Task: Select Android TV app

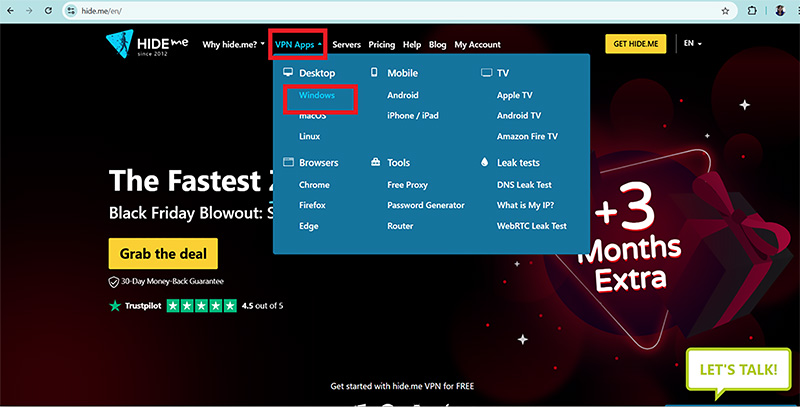Action: coord(519,116)
